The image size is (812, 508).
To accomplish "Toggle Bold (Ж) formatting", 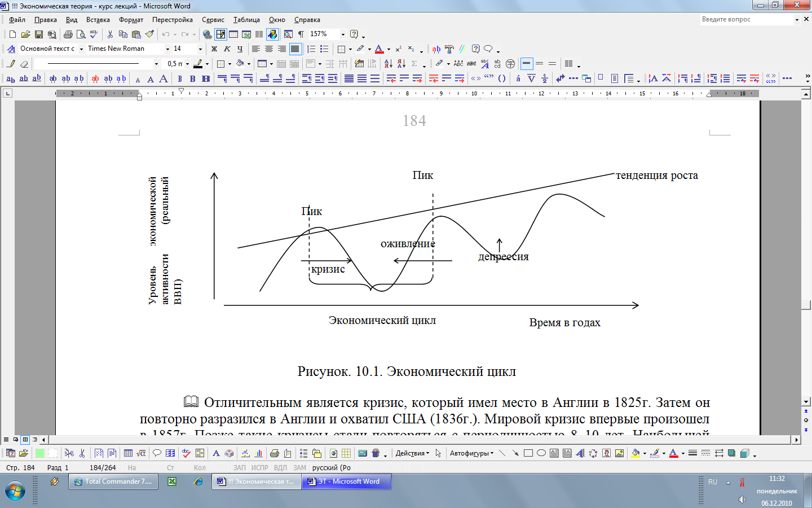I will coord(214,49).
